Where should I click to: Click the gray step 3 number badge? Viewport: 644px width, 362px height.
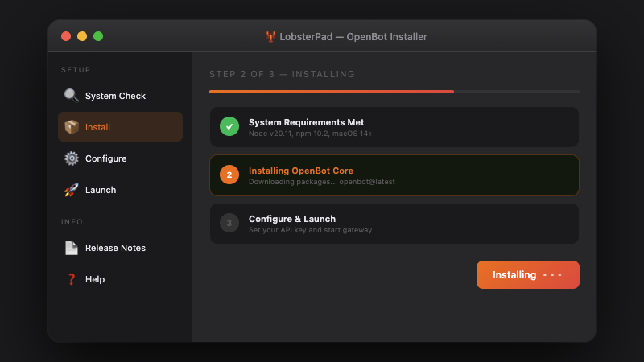pyautogui.click(x=229, y=223)
